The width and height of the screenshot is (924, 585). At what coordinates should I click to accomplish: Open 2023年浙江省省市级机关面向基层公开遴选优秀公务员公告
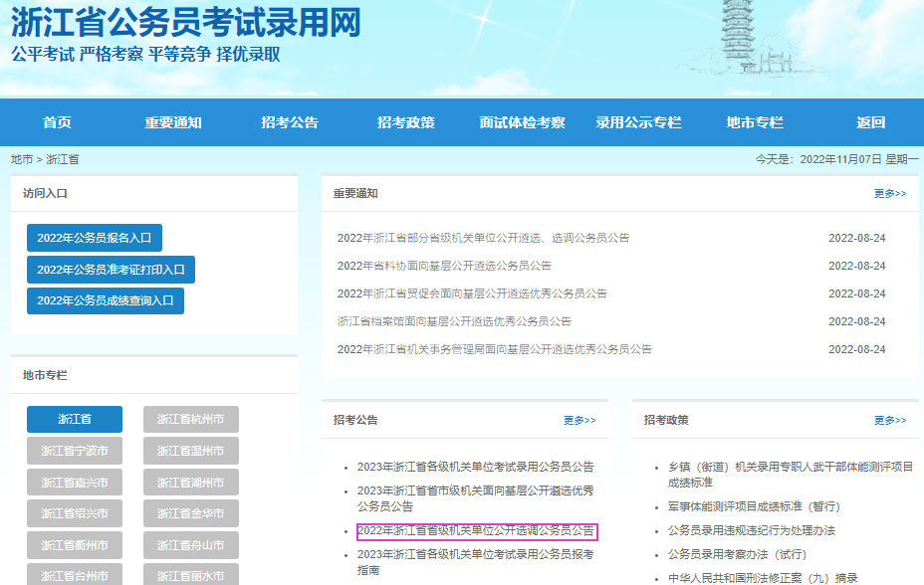click(476, 498)
